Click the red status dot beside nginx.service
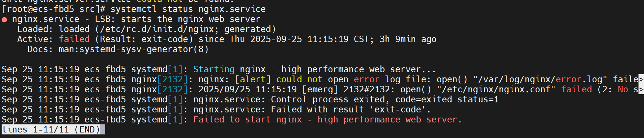 tap(4, 20)
